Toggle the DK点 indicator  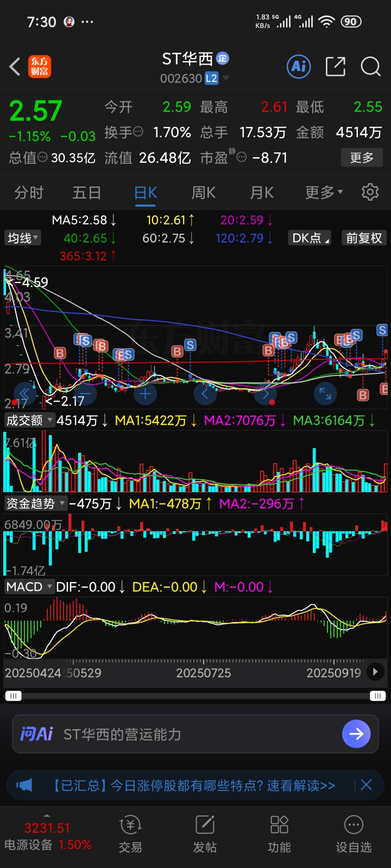tap(311, 238)
